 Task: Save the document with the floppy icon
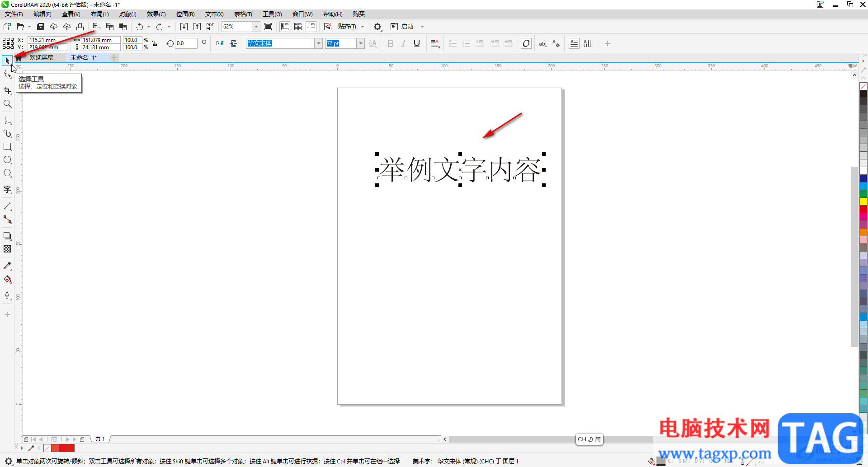[x=41, y=27]
